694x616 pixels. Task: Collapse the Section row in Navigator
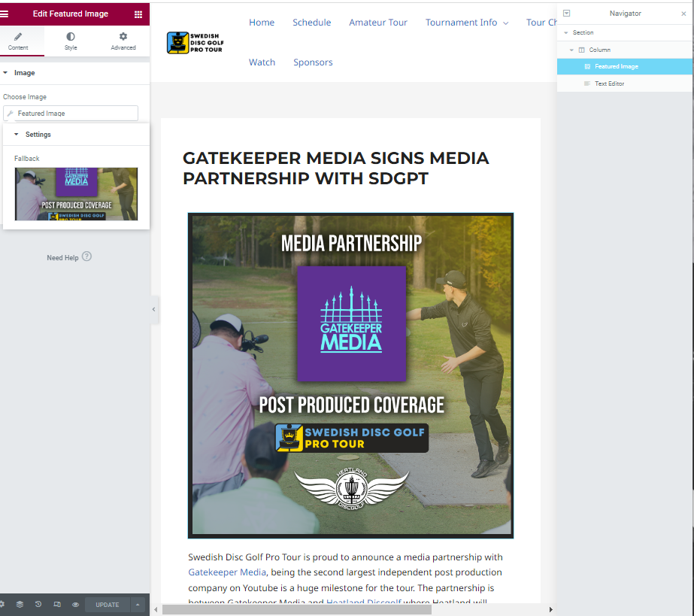click(565, 33)
